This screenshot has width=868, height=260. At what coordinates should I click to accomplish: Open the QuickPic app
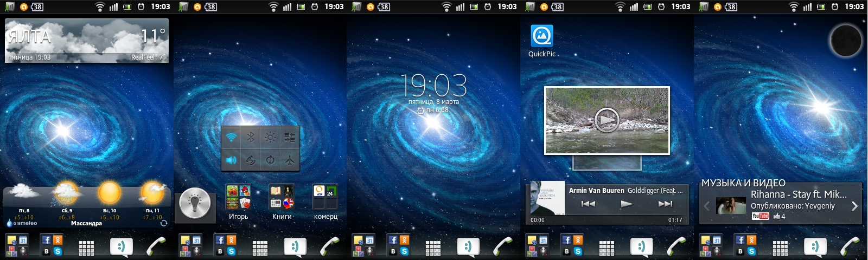[541, 36]
